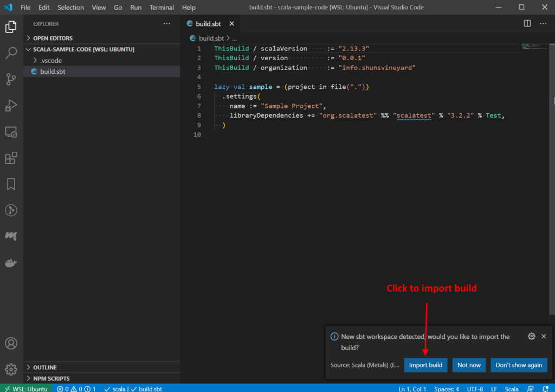
Task: Open the Selection menu
Action: pos(70,8)
